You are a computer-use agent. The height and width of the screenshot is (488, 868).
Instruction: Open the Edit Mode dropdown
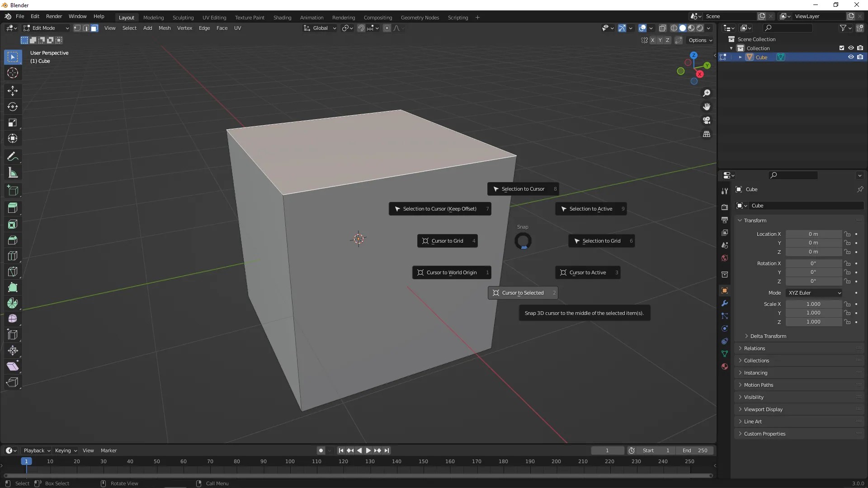pyautogui.click(x=47, y=28)
